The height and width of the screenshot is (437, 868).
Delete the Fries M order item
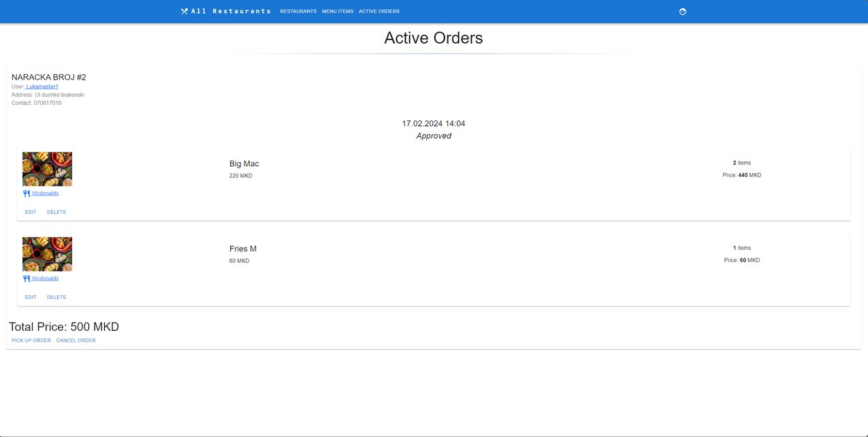pos(57,297)
